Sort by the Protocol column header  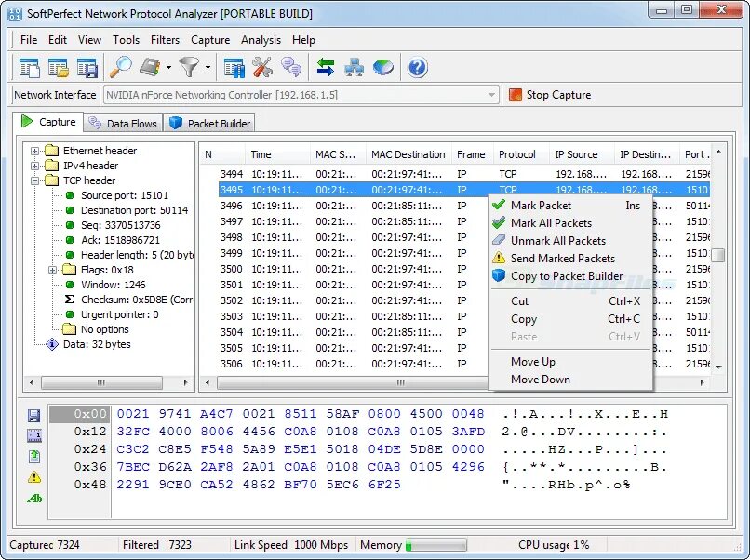pyautogui.click(x=521, y=154)
